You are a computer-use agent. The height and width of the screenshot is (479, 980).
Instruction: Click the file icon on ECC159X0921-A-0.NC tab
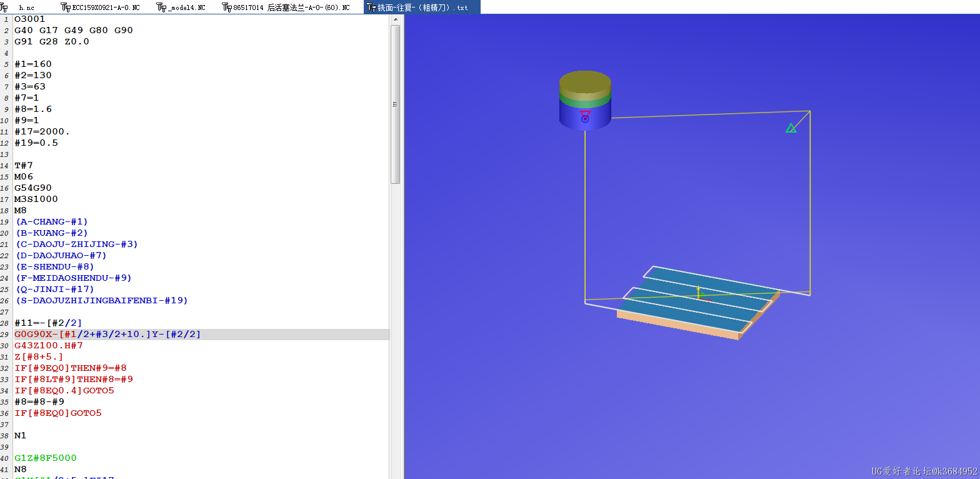click(66, 8)
